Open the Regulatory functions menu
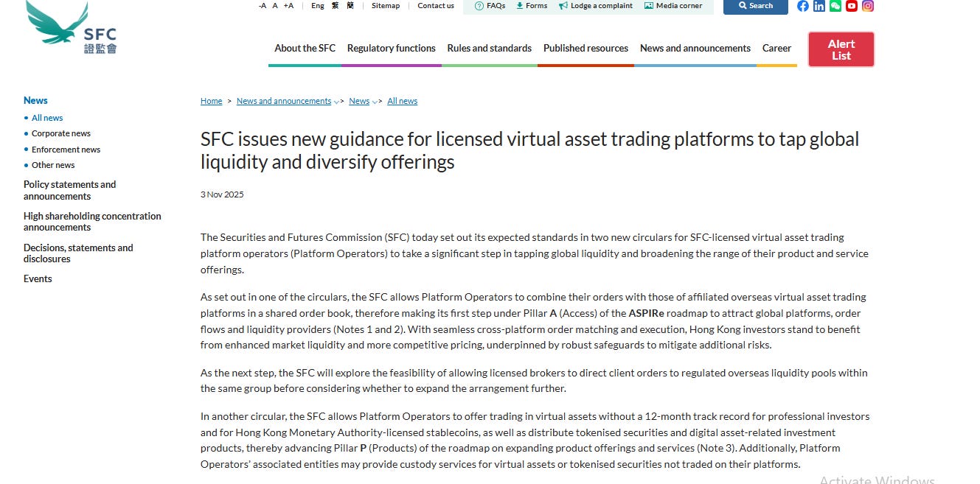Viewport: 980px width, 484px height. tap(392, 48)
